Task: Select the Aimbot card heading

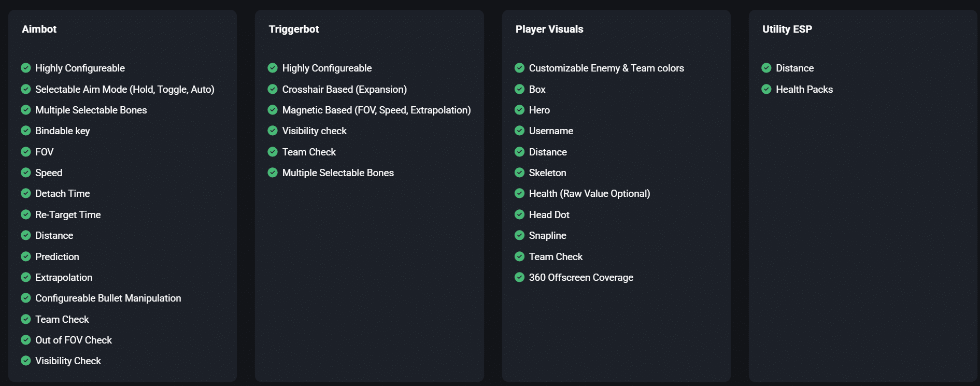Action: point(39,29)
